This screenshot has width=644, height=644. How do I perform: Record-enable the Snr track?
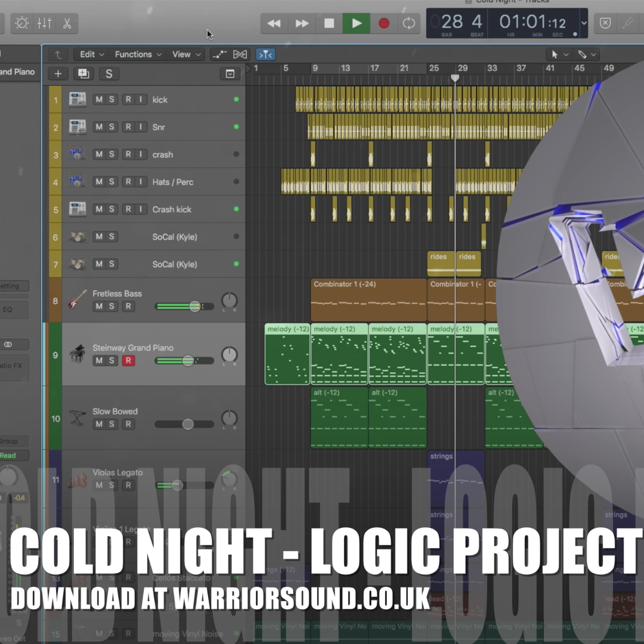point(128,127)
